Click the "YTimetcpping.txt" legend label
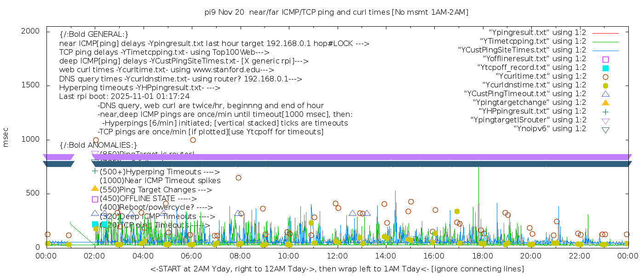The width and height of the screenshot is (644, 276). [x=532, y=41]
